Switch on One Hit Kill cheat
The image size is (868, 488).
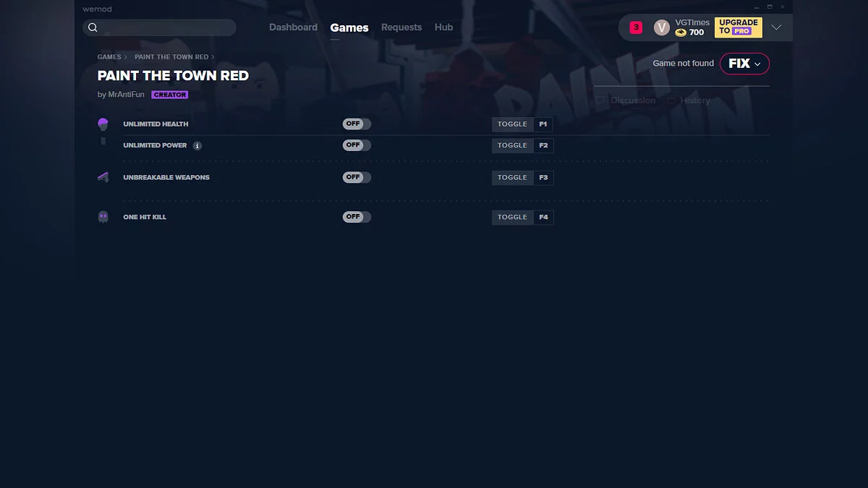[x=357, y=217]
